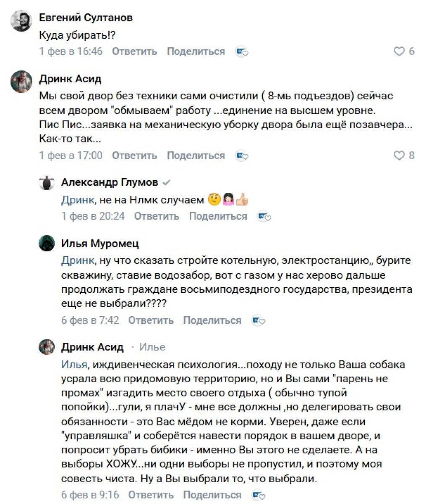Click heart icon on Дринк Асид's first comment
The width and height of the screenshot is (426, 504).
[399, 156]
